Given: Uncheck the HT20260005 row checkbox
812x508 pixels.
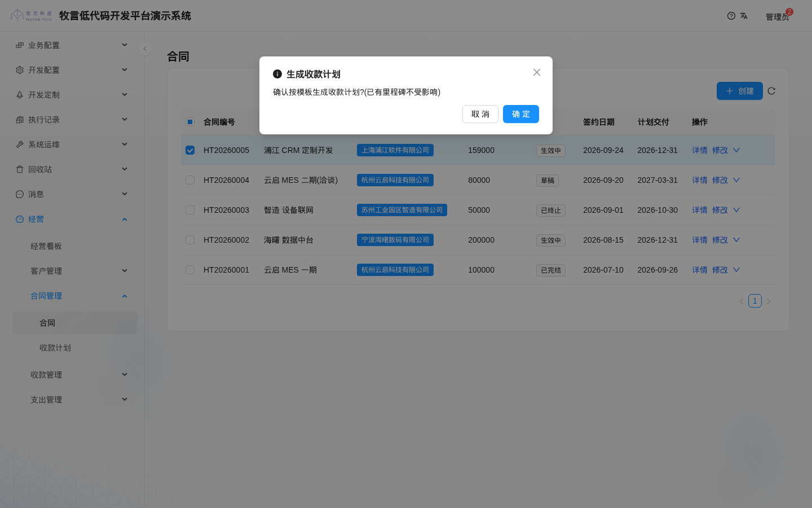Looking at the screenshot, I should [x=190, y=150].
